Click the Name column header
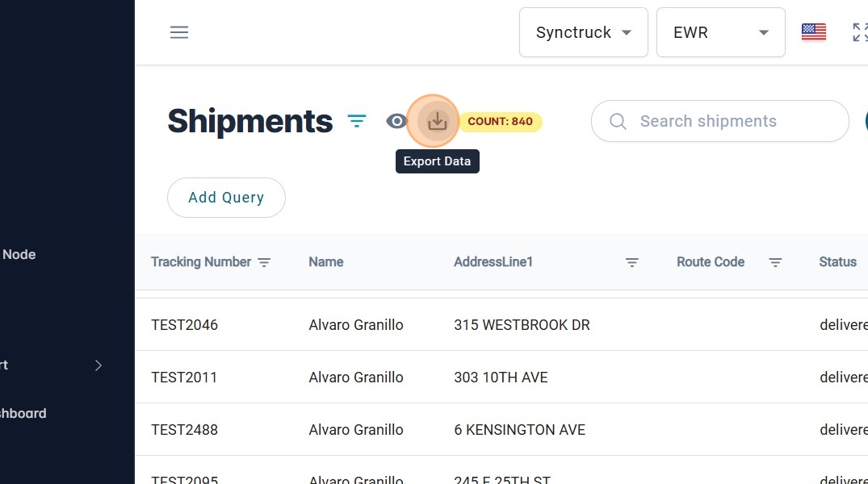 pos(326,262)
